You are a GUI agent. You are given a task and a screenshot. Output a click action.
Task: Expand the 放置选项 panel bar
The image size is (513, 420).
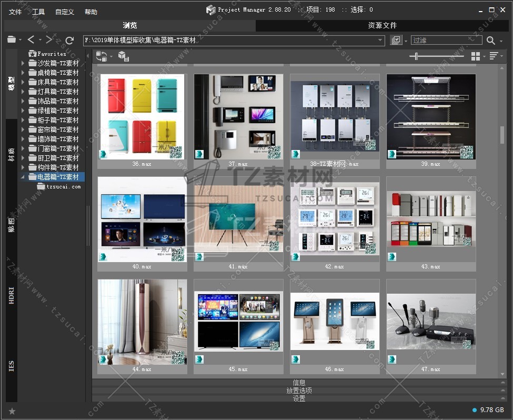[299, 391]
